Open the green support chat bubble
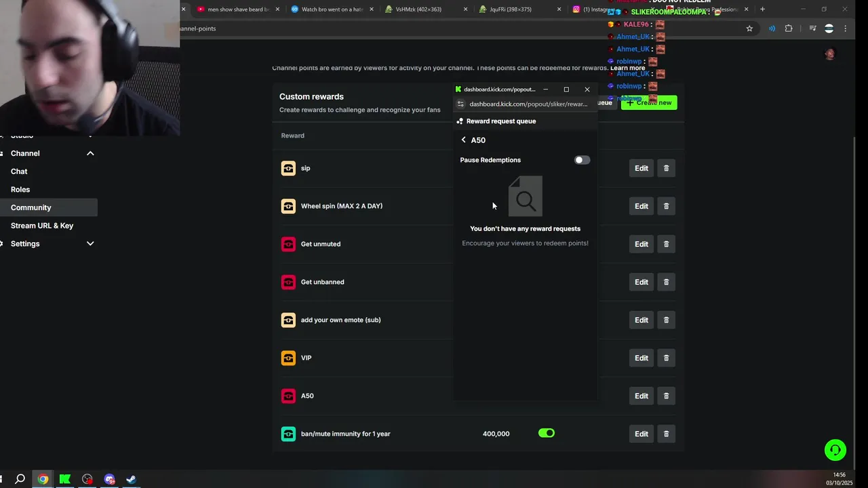Image resolution: width=868 pixels, height=488 pixels. click(x=835, y=449)
